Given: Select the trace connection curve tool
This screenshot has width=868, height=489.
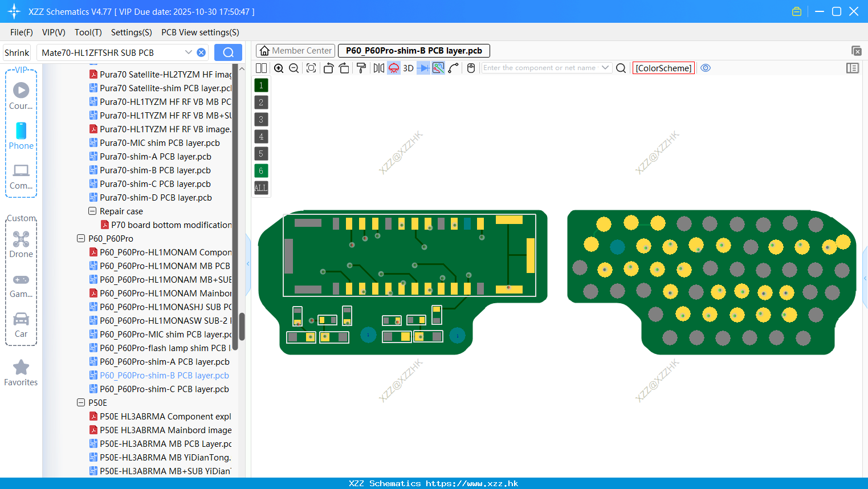Looking at the screenshot, I should [453, 68].
